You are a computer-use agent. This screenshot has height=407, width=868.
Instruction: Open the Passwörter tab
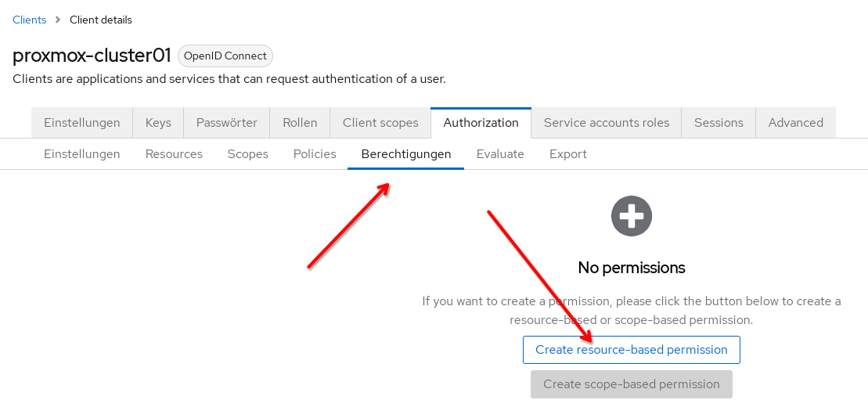(226, 123)
